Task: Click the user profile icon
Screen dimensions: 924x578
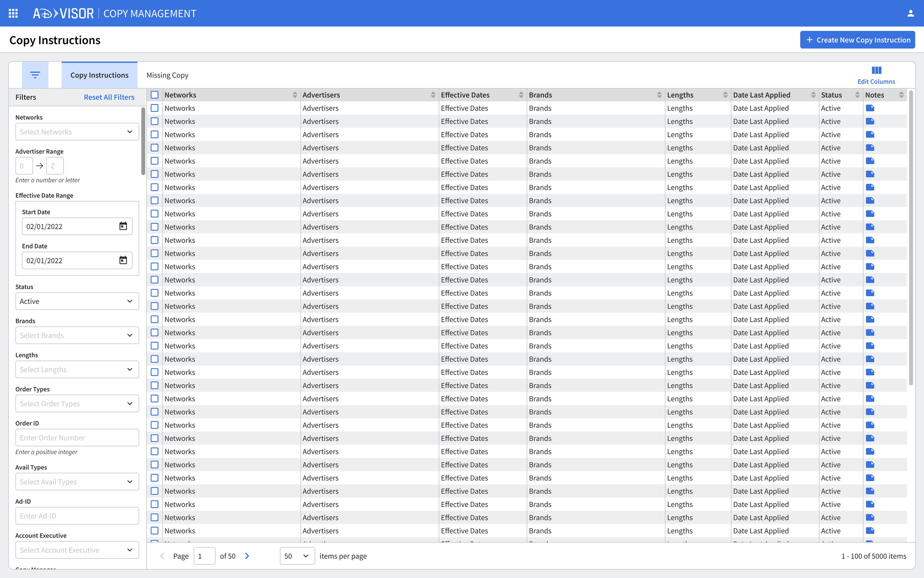Action: pos(910,13)
